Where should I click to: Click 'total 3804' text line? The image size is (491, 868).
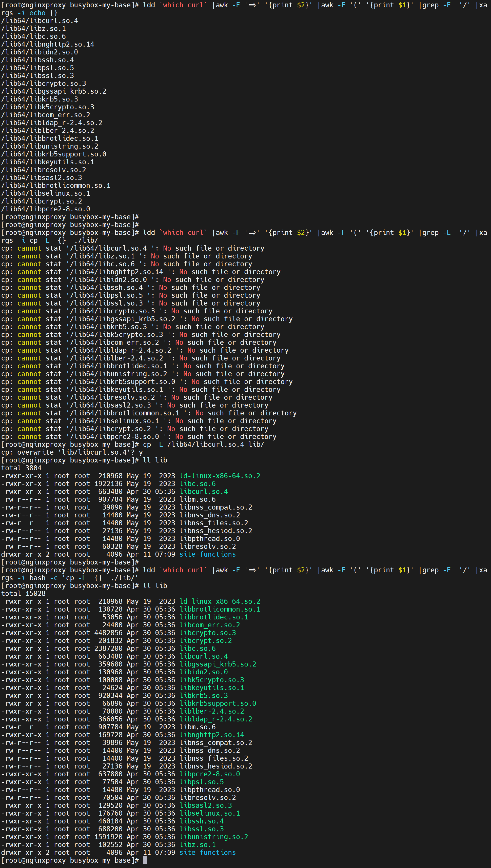[21, 468]
